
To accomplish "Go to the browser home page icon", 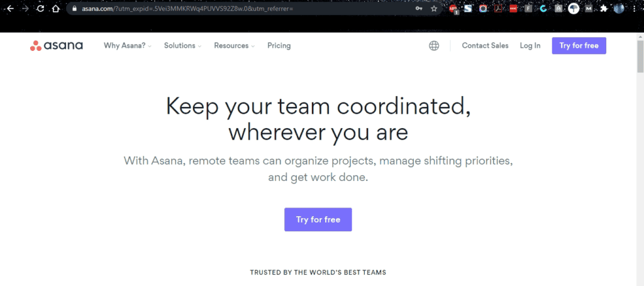I will click(x=55, y=9).
